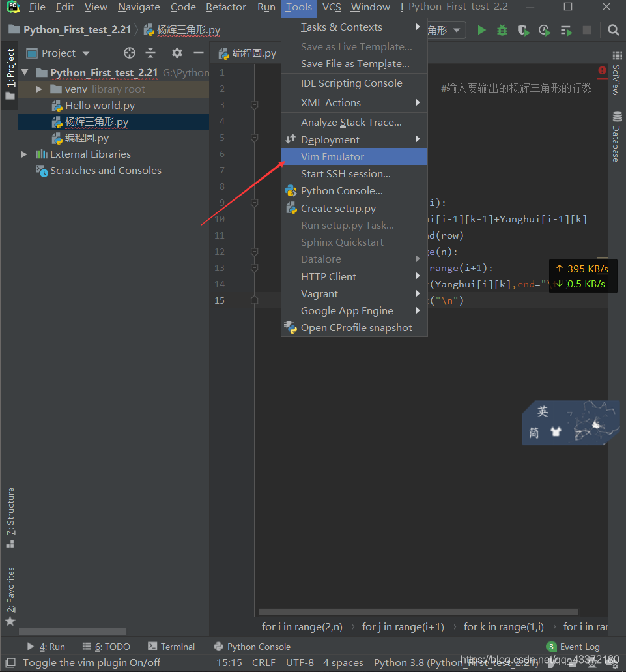
Task: Choose Save File as Template...
Action: (354, 64)
